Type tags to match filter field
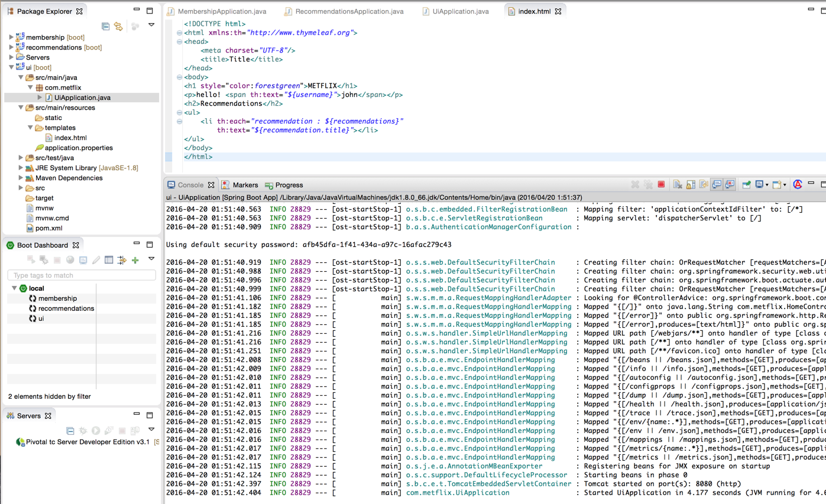This screenshot has width=826, height=504. tap(82, 275)
